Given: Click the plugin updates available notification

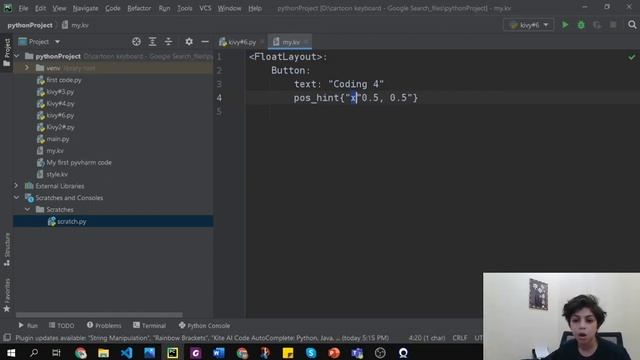Looking at the screenshot, I should pyautogui.click(x=202, y=338).
